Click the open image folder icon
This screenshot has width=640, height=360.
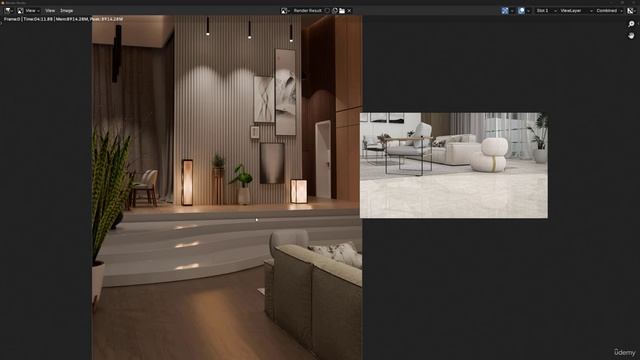[x=342, y=11]
